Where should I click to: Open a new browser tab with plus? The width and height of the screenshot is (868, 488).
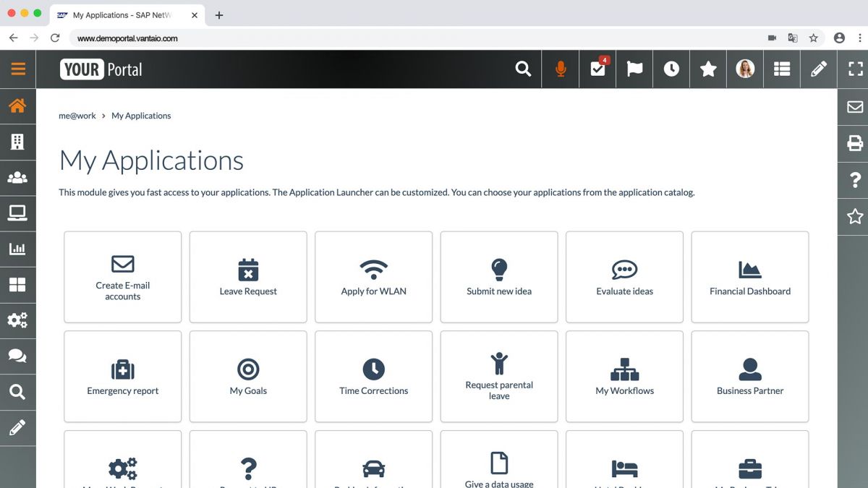tap(219, 15)
